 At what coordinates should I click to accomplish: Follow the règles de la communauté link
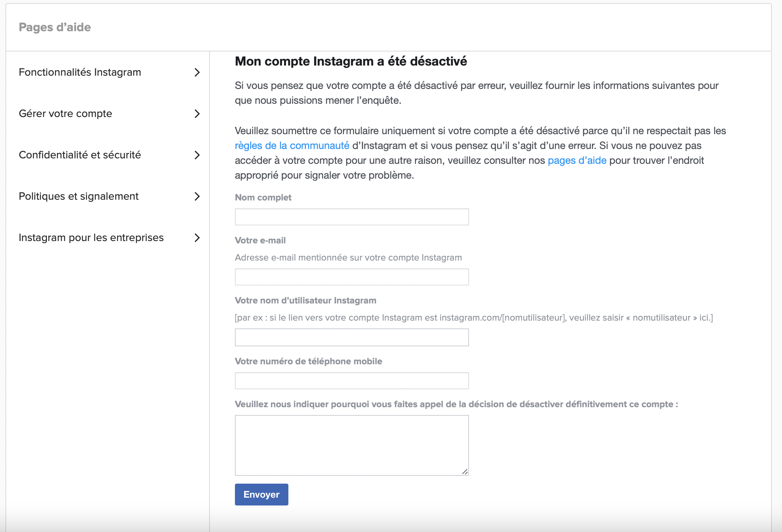tap(292, 145)
